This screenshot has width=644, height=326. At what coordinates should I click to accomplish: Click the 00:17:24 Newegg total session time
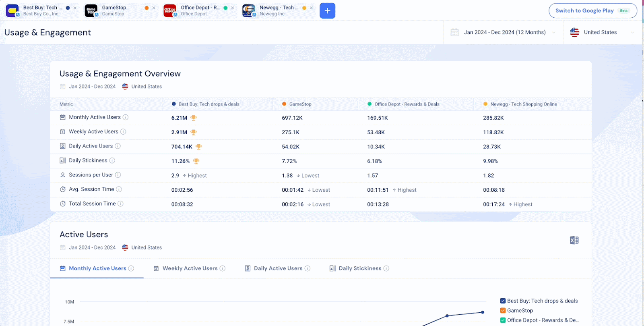pyautogui.click(x=494, y=204)
